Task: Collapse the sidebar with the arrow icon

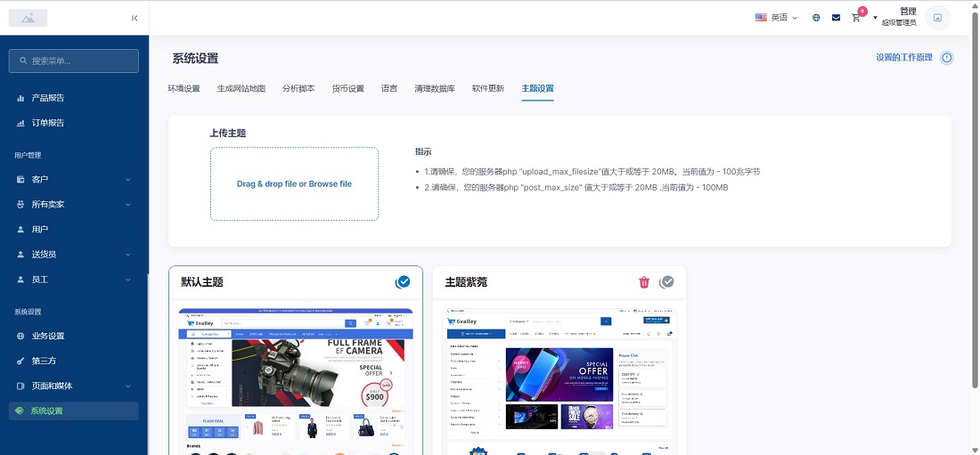Action: point(135,18)
